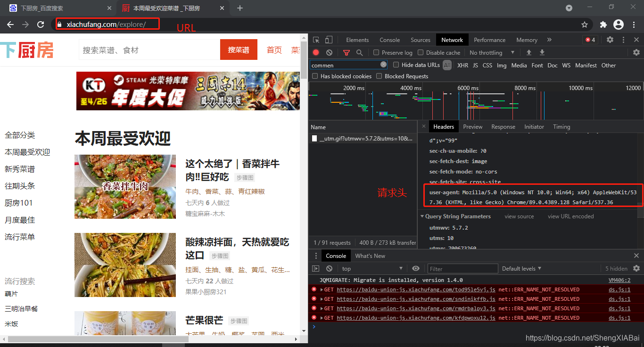Expand the tod95le5vj.js error entry
The height and width of the screenshot is (347, 644).
tap(322, 289)
